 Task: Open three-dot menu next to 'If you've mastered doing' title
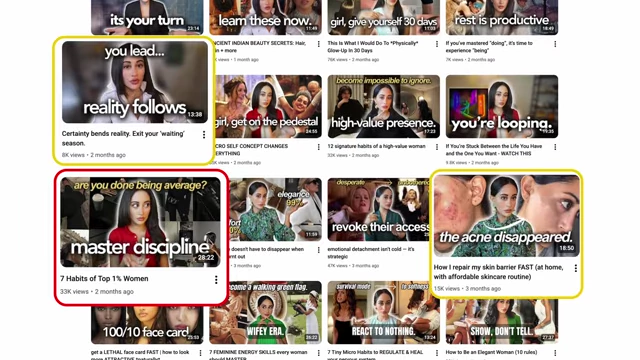(555, 44)
